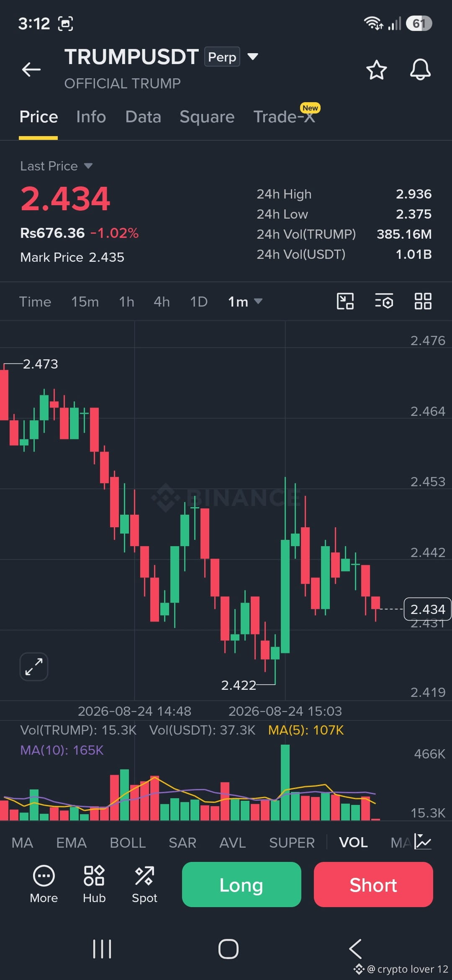Toggle the MA indicator
The width and height of the screenshot is (452, 980).
coord(23,843)
